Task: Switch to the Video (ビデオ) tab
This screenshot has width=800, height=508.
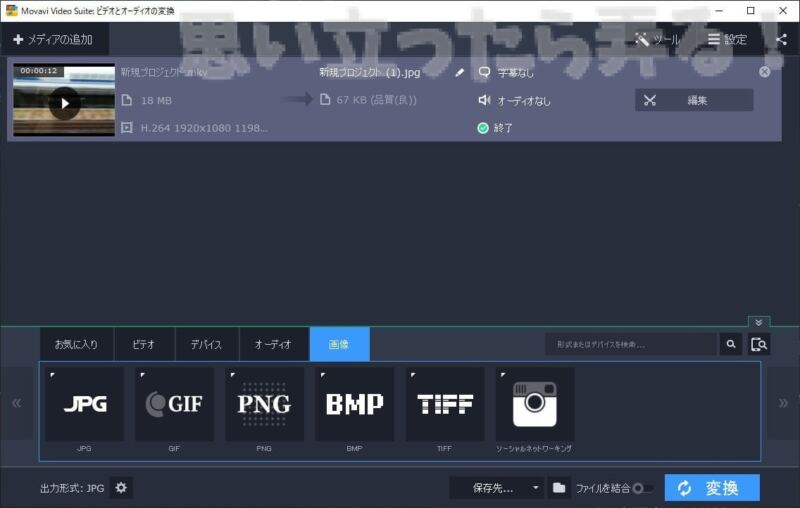Action: click(x=144, y=344)
